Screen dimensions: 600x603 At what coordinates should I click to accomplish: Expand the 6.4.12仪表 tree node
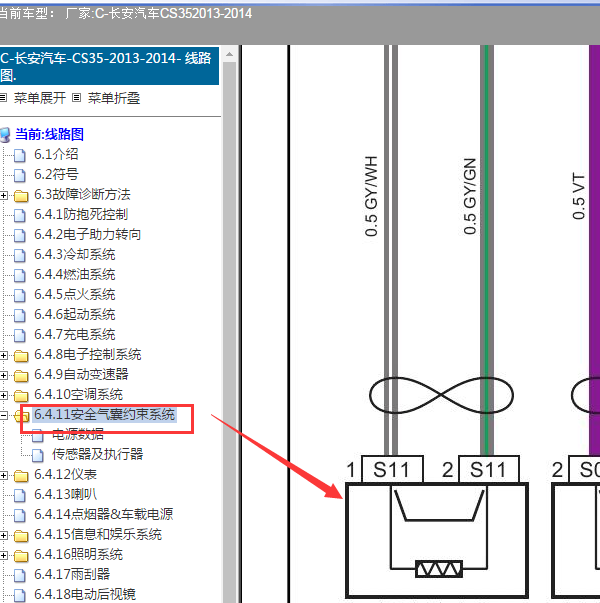tap(3, 475)
